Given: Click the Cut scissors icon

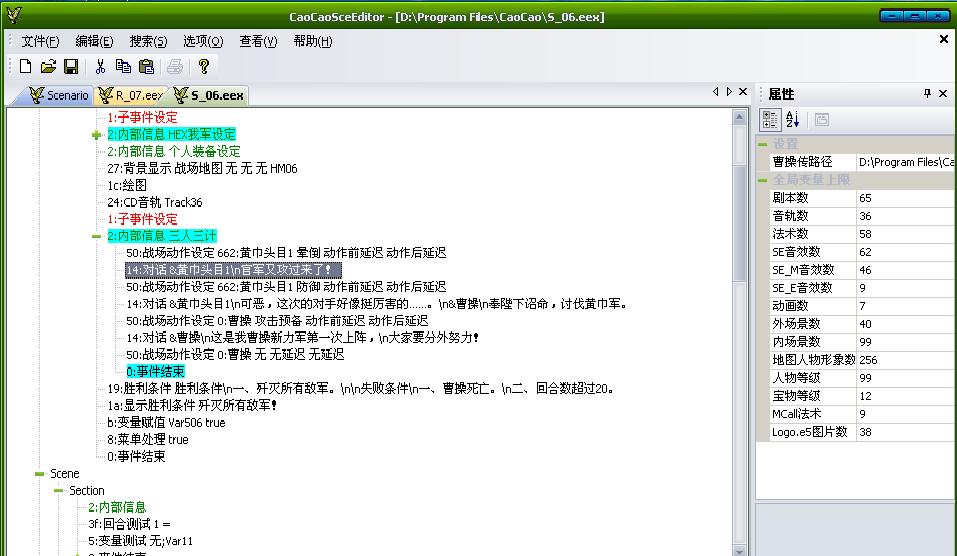Looking at the screenshot, I should pyautogui.click(x=101, y=66).
